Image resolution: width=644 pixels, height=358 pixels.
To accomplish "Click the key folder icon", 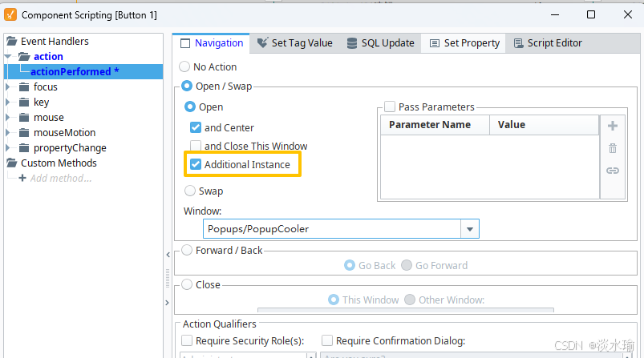I will pos(24,102).
